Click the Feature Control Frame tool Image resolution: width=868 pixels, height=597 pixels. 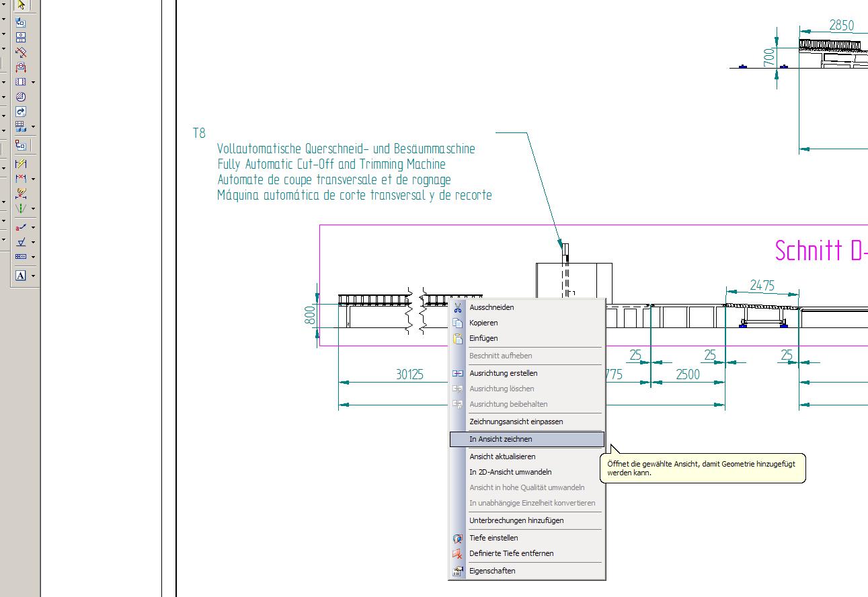[21, 256]
